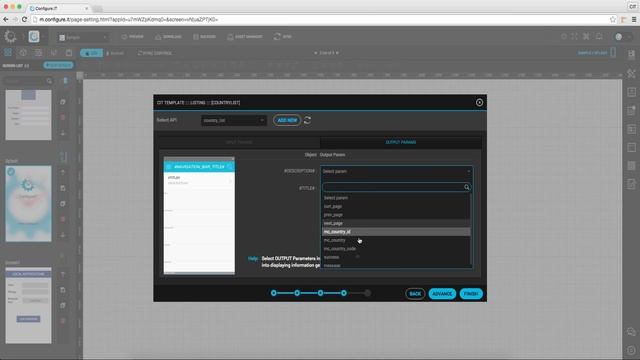Choose mc_country_code from the param list
Image resolution: width=640 pixels, height=360 pixels.
click(x=396, y=249)
